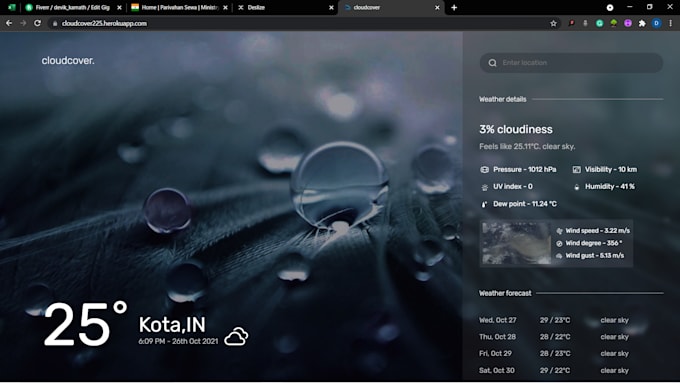Click the 29 / 23°C value for Wed

coord(555,320)
